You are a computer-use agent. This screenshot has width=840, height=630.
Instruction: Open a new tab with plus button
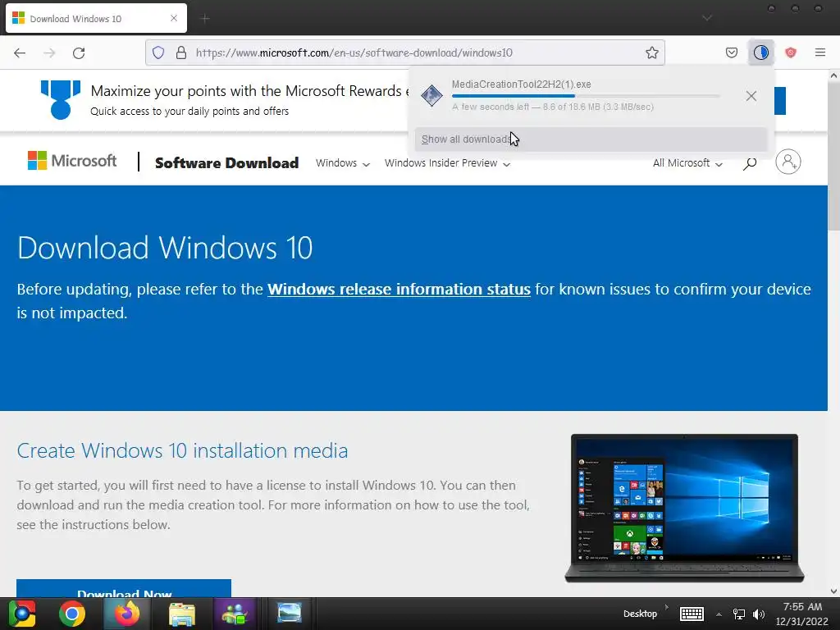(204, 19)
